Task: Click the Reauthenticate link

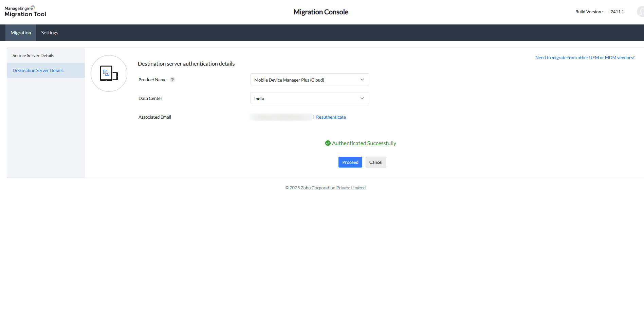Action: click(x=331, y=117)
